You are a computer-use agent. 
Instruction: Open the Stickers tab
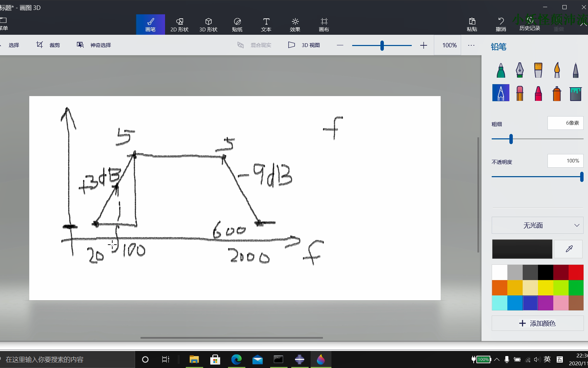[237, 25]
